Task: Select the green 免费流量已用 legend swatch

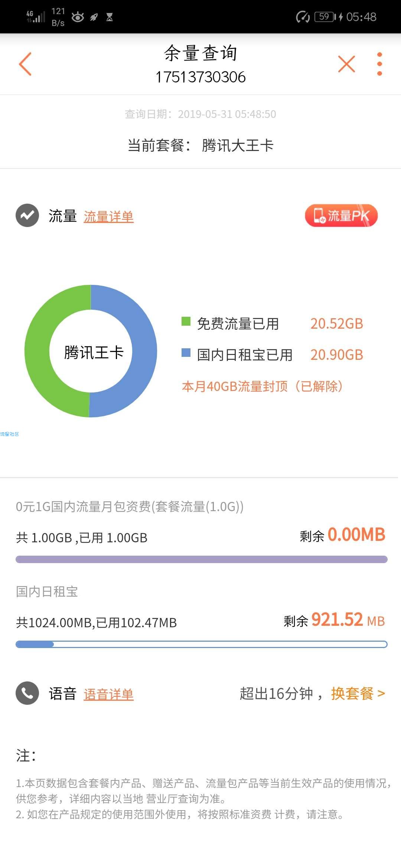Action: [x=186, y=321]
